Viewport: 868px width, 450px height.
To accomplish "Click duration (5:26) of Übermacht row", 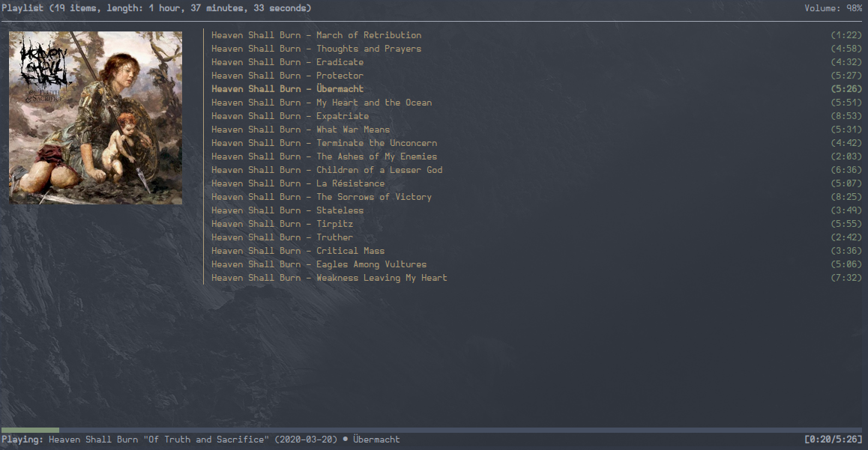I will pyautogui.click(x=846, y=89).
